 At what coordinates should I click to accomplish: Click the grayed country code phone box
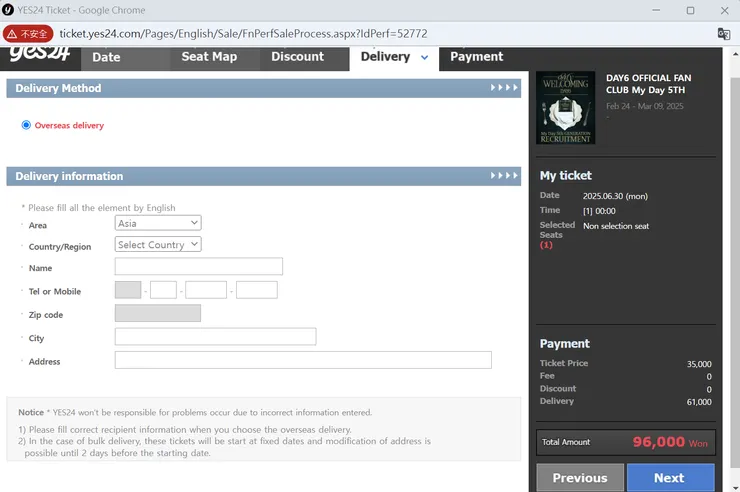(x=128, y=290)
